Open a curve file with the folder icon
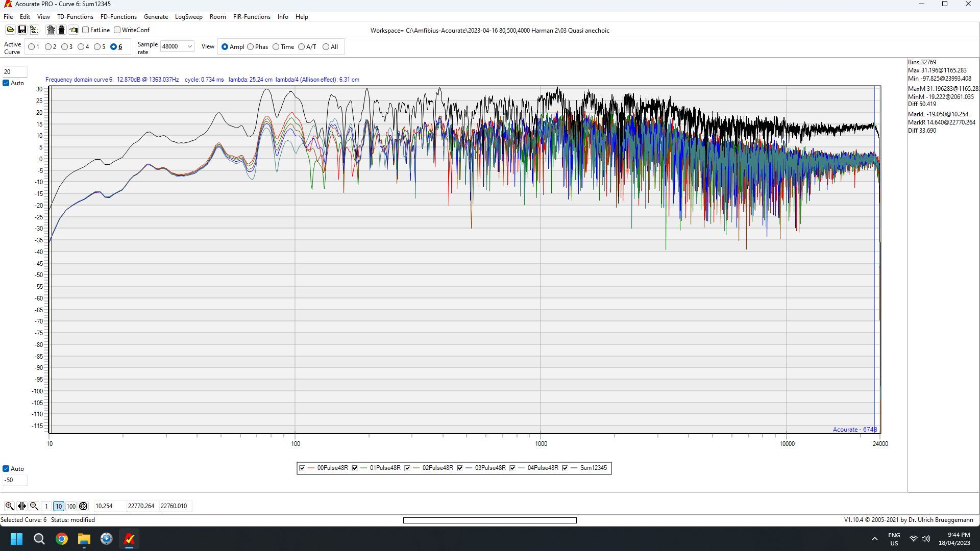Screen dimensions: 980x551 [x=10, y=30]
